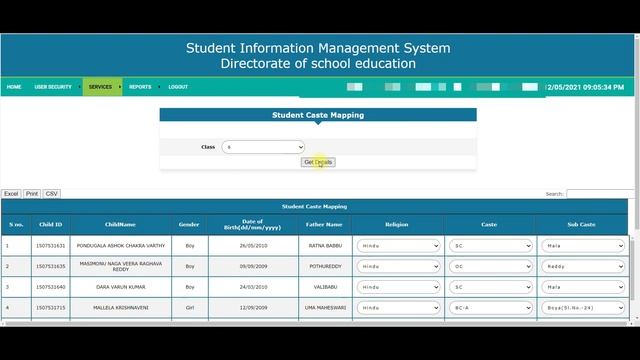Open BC-A Caste dropdown

tap(491, 308)
